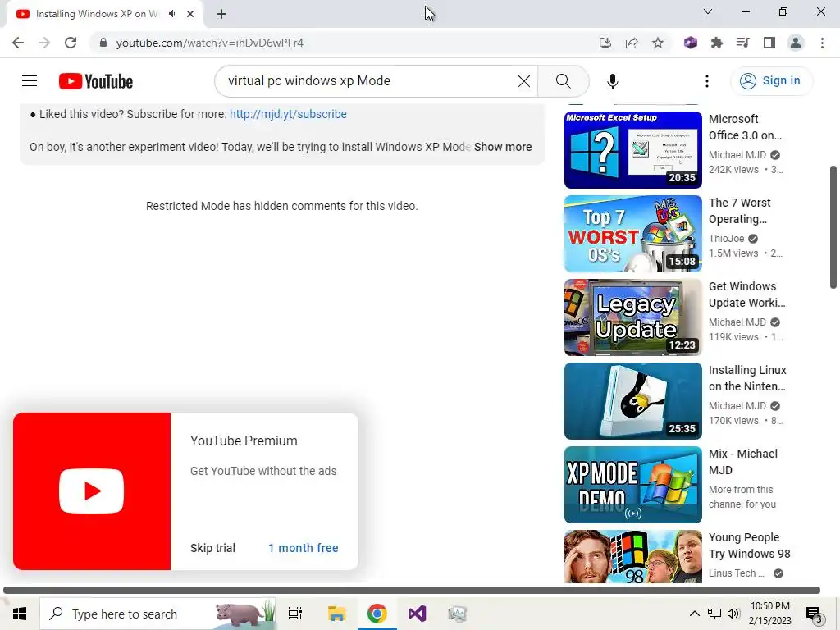Open The 7 Worst Operating video title

click(x=740, y=211)
